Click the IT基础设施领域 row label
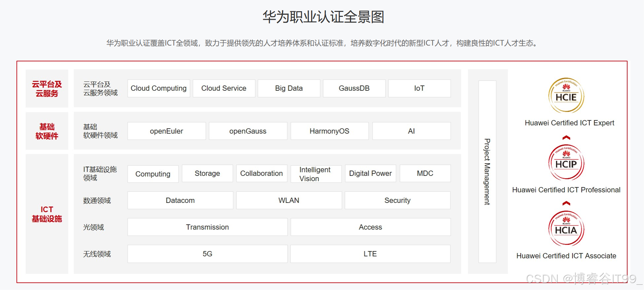 click(x=100, y=174)
